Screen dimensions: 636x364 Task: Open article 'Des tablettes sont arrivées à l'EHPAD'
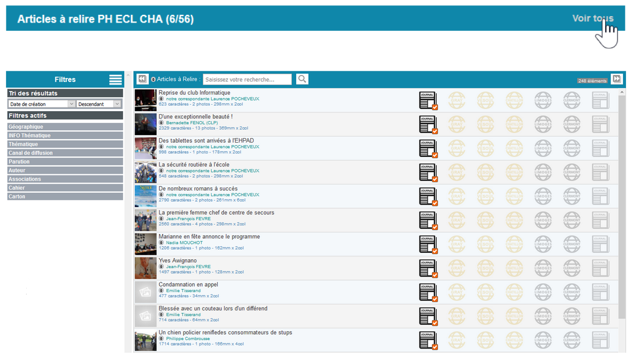tap(206, 140)
